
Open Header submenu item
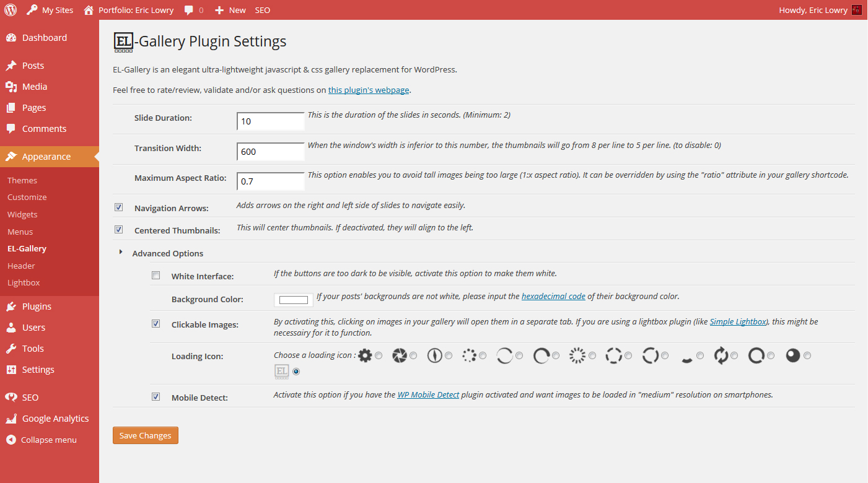(x=21, y=266)
